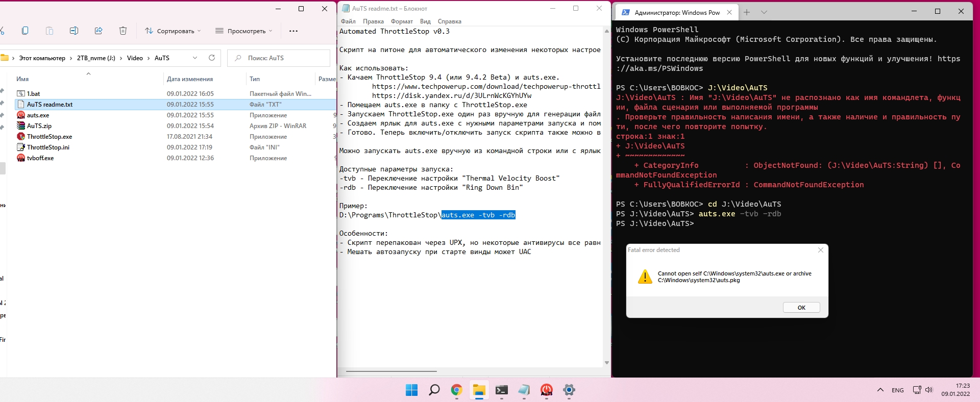The height and width of the screenshot is (402, 980).
Task: Open the Explorer three-dots more options menu
Action: tap(293, 31)
